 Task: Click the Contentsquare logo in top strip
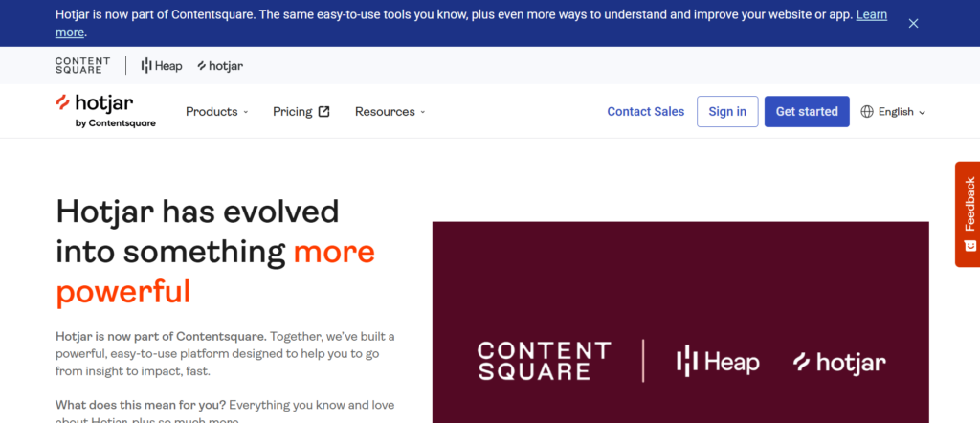click(x=82, y=66)
